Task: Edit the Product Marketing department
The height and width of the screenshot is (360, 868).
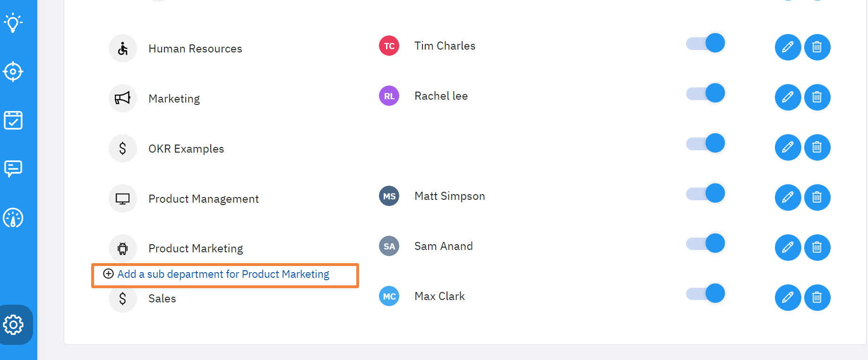Action: pos(788,248)
